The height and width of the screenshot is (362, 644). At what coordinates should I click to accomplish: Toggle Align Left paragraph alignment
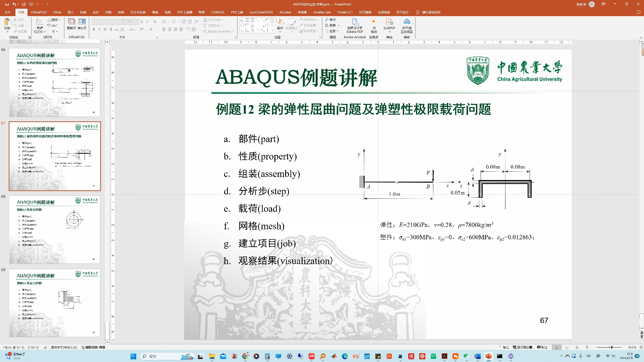tap(164, 29)
